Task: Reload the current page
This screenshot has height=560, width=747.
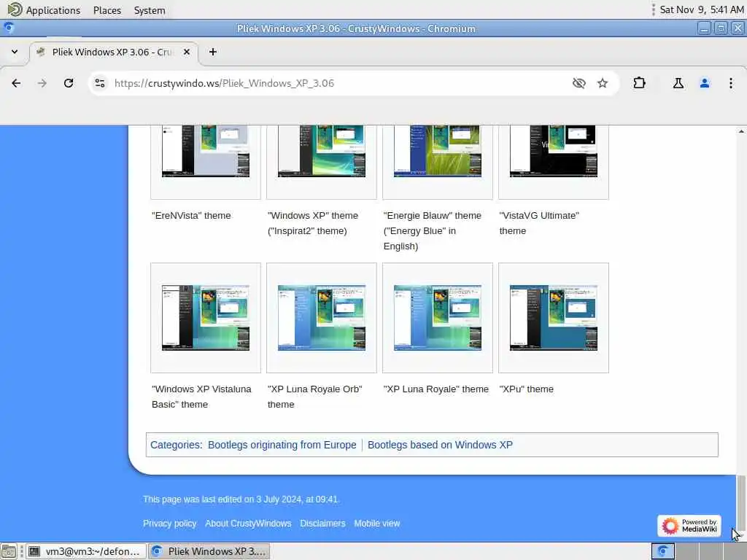Action: tap(69, 83)
